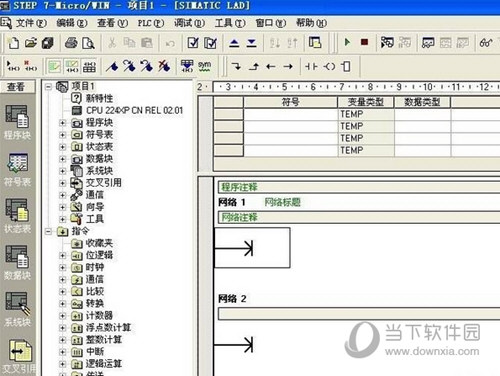
Task: Put the PLC in RUN mode
Action: click(x=347, y=42)
